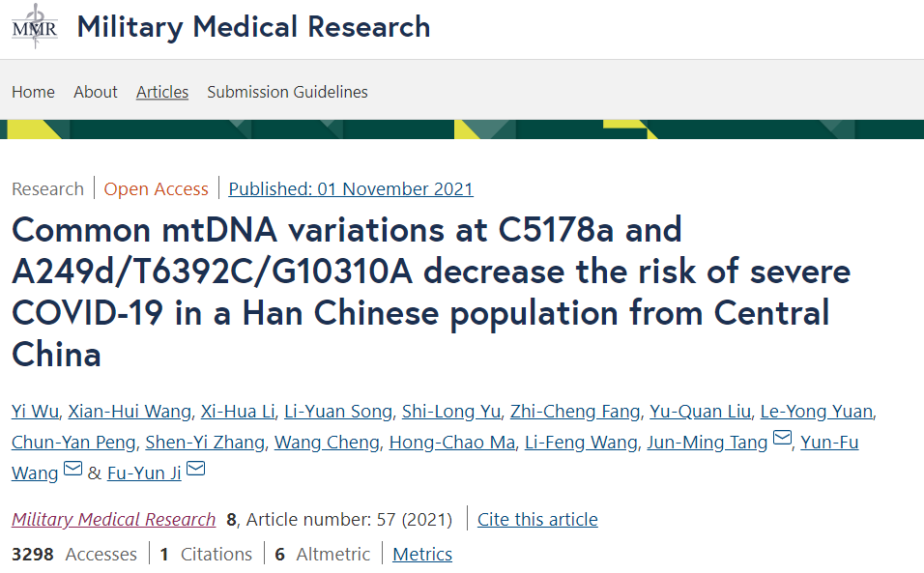This screenshot has width=924, height=573.
Task: Click envelope icon next to Fu-Yun Ji
Action: pos(196,471)
